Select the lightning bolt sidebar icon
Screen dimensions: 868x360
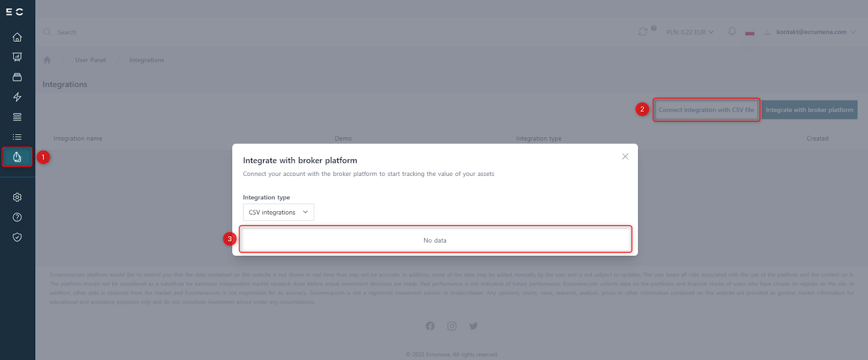point(17,97)
